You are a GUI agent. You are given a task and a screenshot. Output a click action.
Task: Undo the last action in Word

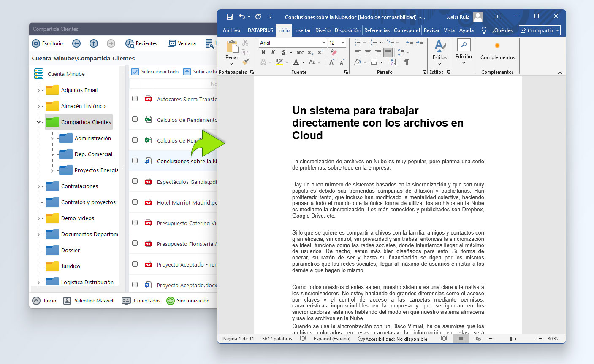tap(242, 17)
